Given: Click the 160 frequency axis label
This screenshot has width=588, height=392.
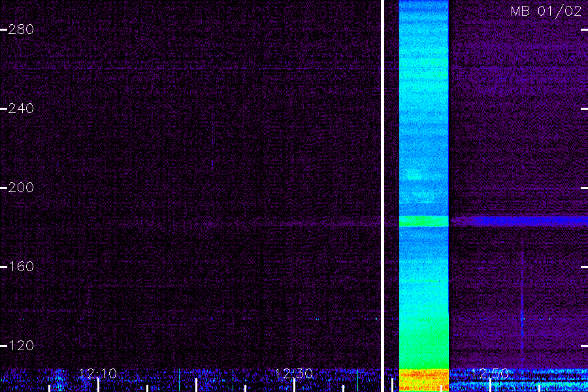Looking at the screenshot, I should click(21, 267).
